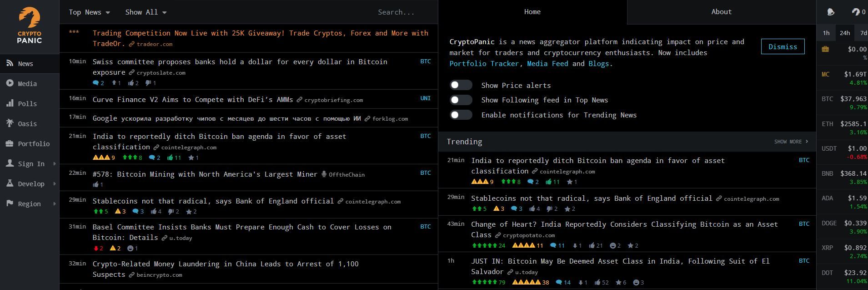Screen dimensions: 868x290
Task: Click the portfolio briefcase icon in ticker
Action: point(825,49)
